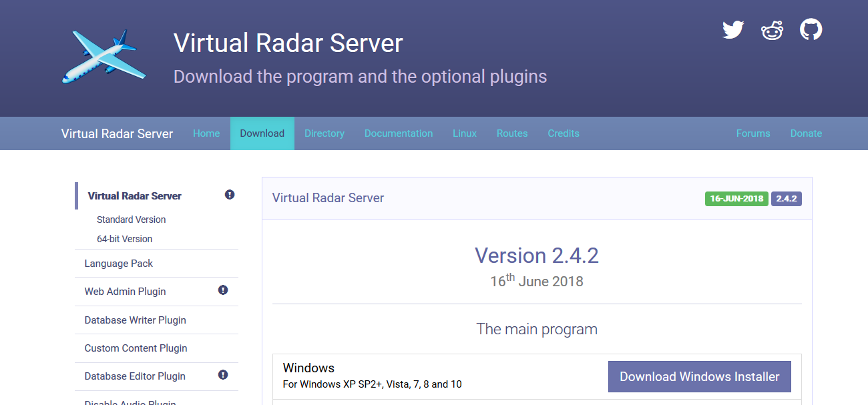Open the Twitter icon in the header
The width and height of the screenshot is (868, 405).
coord(732,29)
